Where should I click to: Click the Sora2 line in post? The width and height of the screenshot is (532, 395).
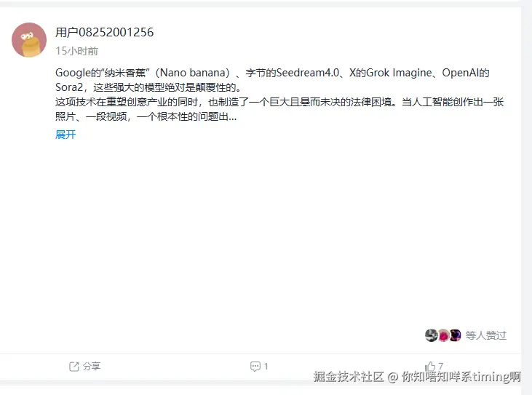coord(148,87)
